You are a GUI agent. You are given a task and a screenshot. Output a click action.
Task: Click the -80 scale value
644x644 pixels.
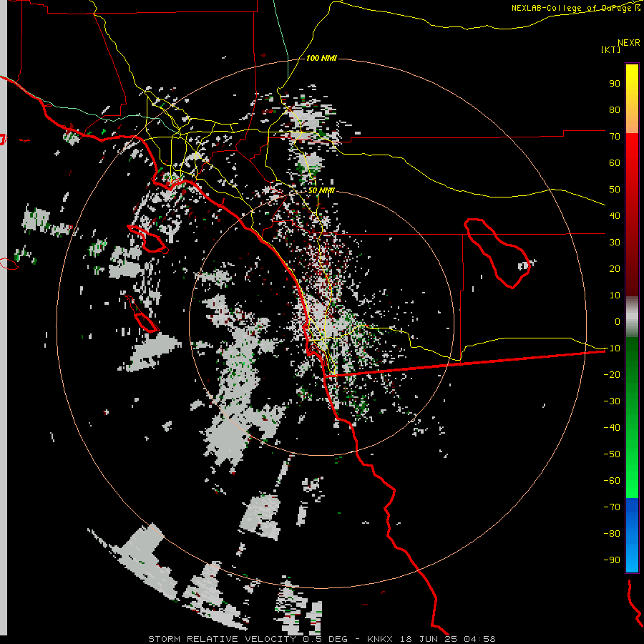pyautogui.click(x=612, y=534)
